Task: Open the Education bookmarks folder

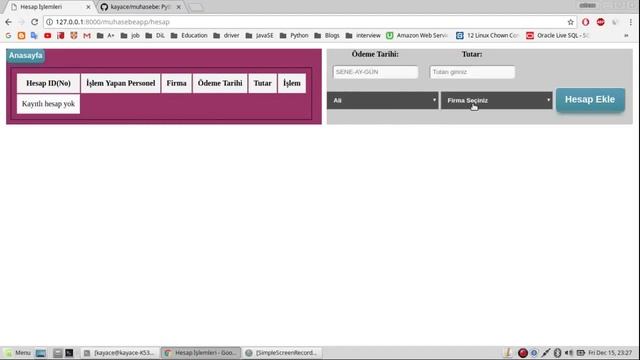Action: (x=189, y=36)
